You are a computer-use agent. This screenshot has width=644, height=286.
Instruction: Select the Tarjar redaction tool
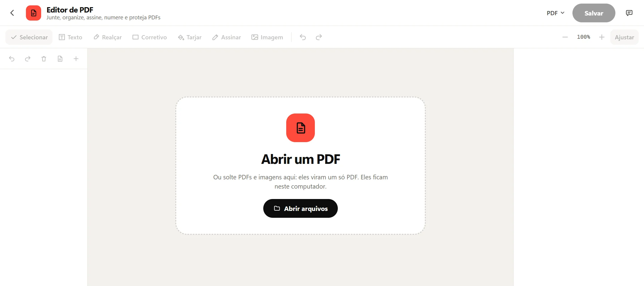tap(190, 37)
